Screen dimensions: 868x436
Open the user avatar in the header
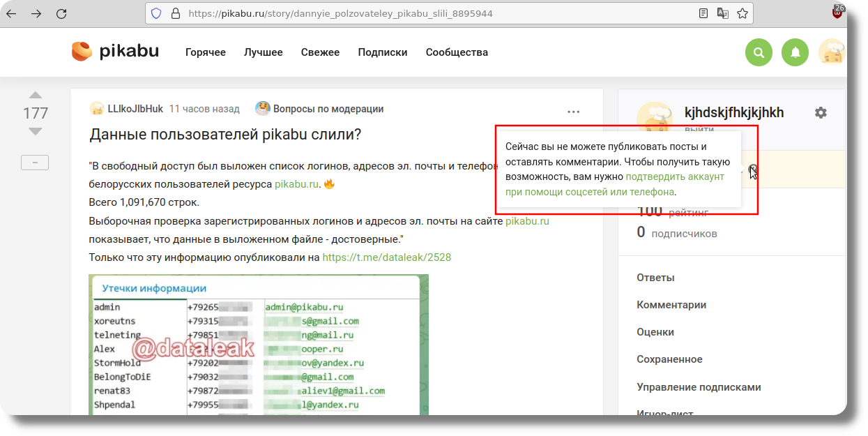[x=832, y=52]
